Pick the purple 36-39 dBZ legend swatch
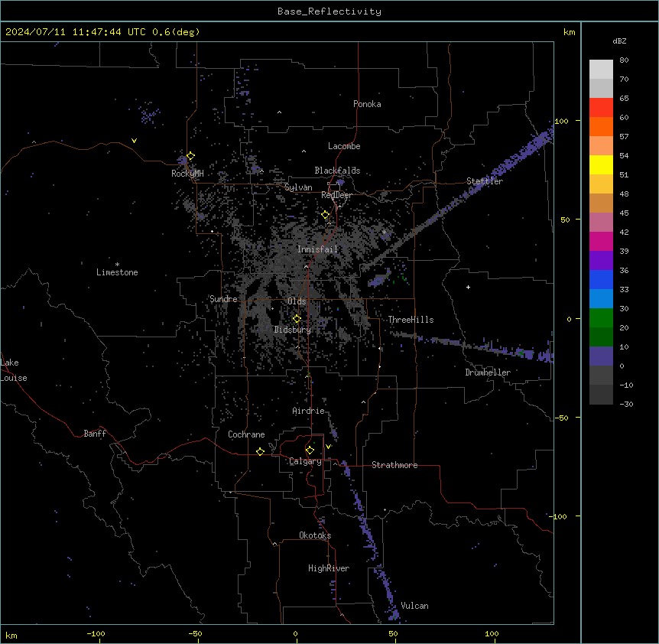The image size is (659, 644). tap(601, 260)
